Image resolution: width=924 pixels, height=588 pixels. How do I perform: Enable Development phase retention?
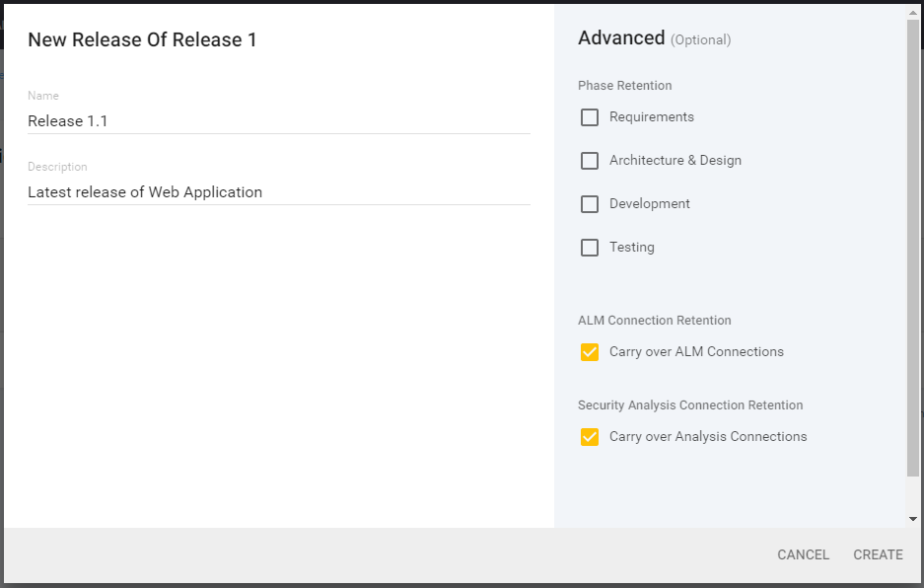590,204
